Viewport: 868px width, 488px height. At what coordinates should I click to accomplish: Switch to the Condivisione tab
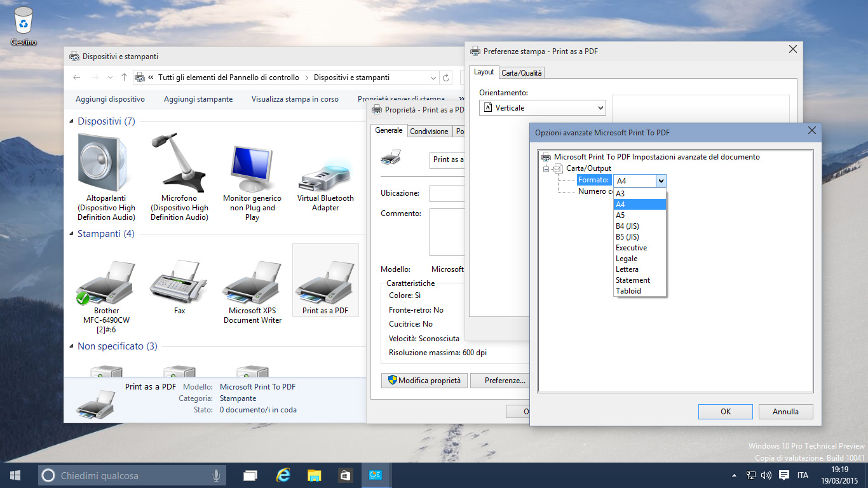point(430,132)
